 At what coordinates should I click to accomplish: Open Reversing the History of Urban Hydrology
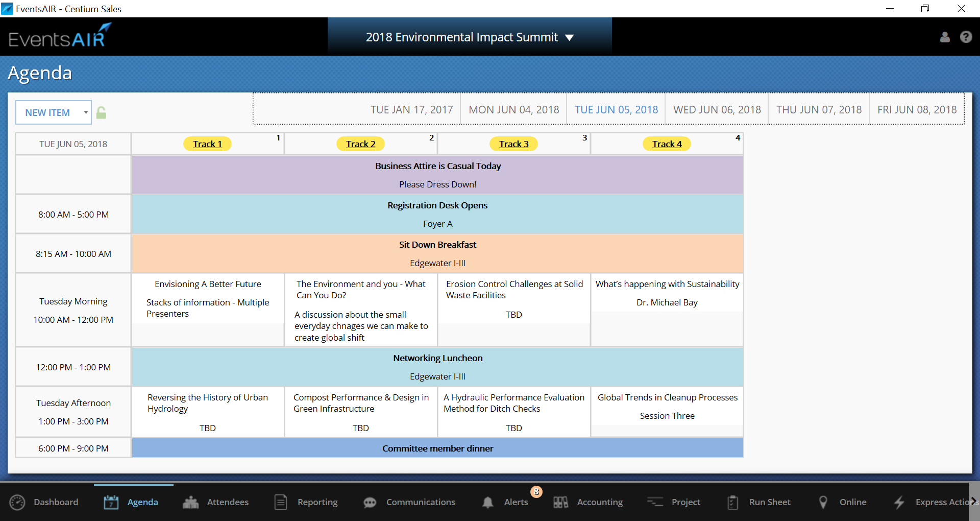pyautogui.click(x=208, y=412)
